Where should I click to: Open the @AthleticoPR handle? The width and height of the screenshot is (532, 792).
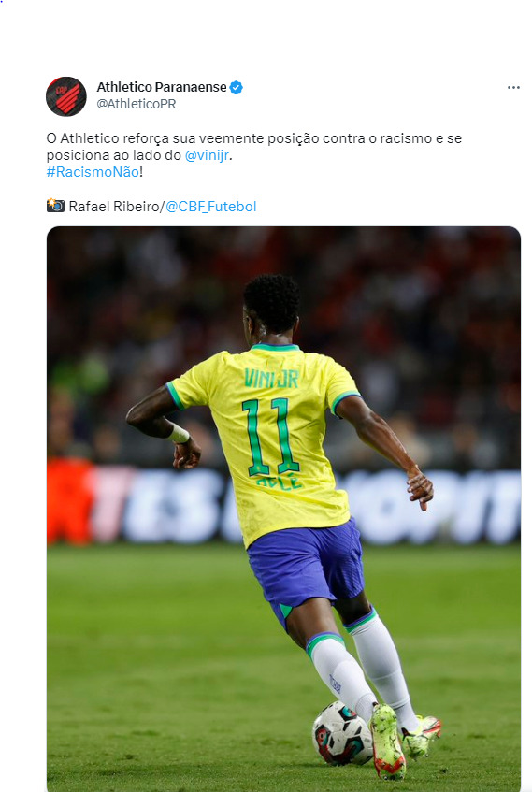[x=137, y=104]
